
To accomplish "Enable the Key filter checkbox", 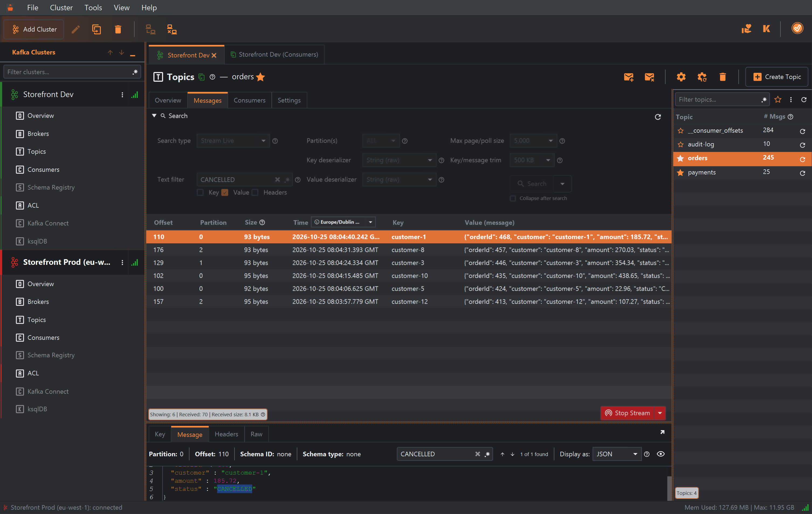I will coord(200,193).
